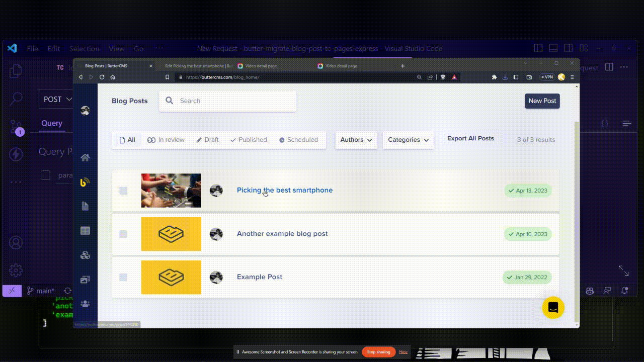The width and height of the screenshot is (644, 362).
Task: Toggle the query parameter checkbox in VS Code
Action: click(x=46, y=175)
